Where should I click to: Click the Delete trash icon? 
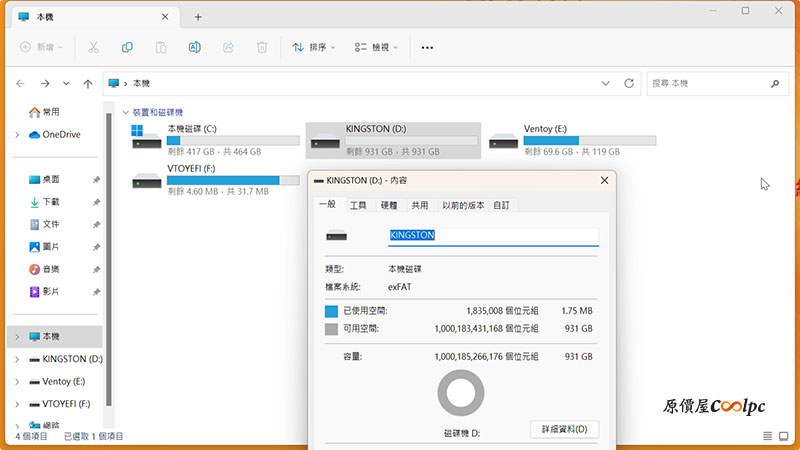[262, 47]
